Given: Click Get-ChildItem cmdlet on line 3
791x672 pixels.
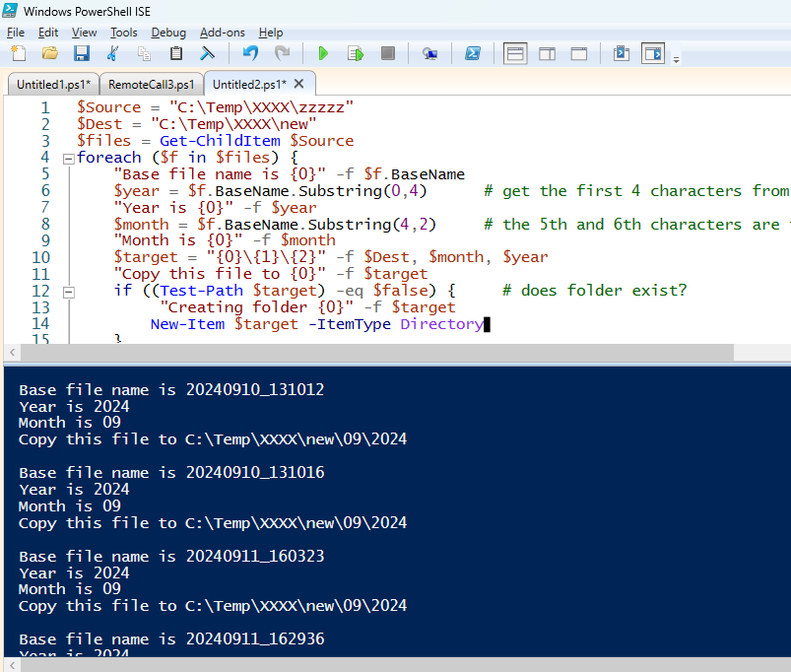Looking at the screenshot, I should (220, 141).
